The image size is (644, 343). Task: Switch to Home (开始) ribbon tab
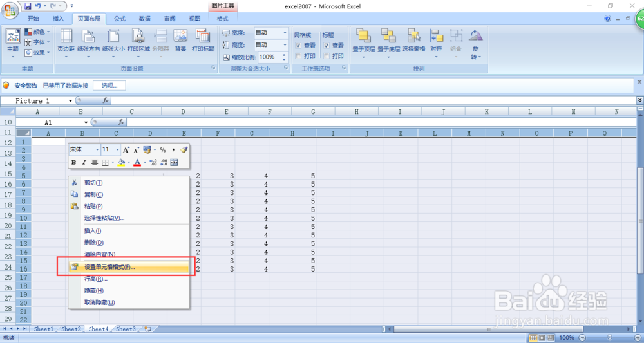click(x=33, y=19)
